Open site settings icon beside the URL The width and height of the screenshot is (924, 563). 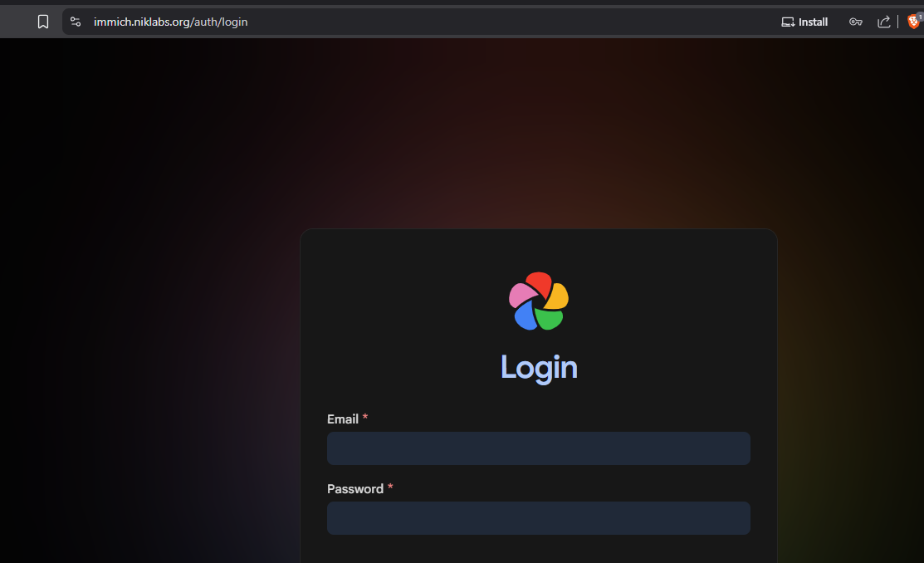76,22
